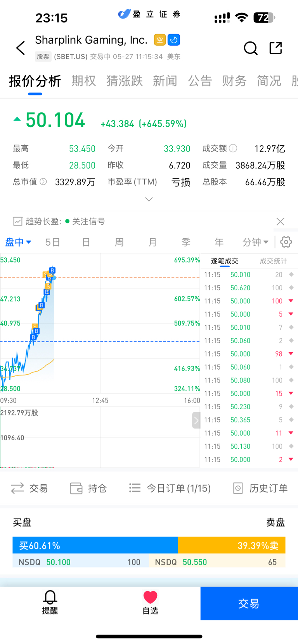
Task: Tap the 最高 value 53.450
Action: (x=82, y=149)
